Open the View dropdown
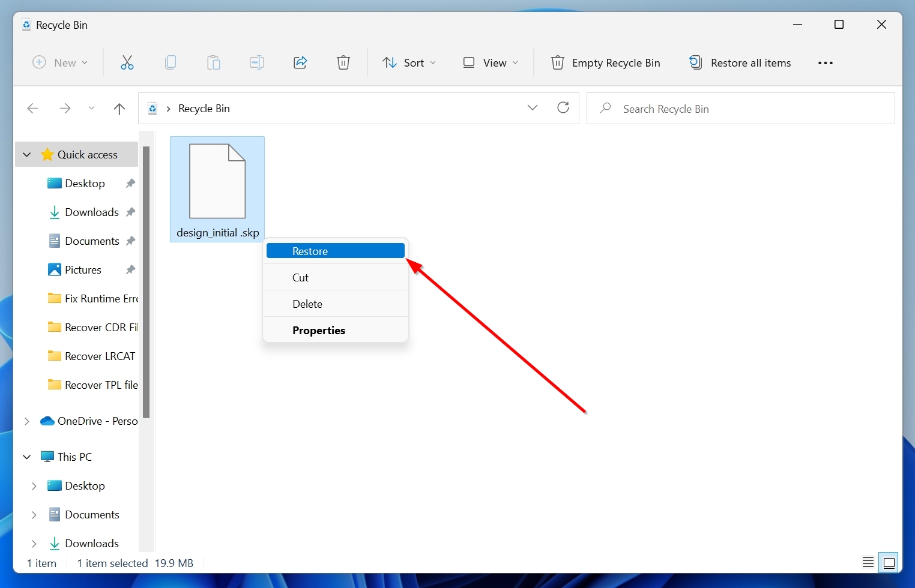 (490, 62)
